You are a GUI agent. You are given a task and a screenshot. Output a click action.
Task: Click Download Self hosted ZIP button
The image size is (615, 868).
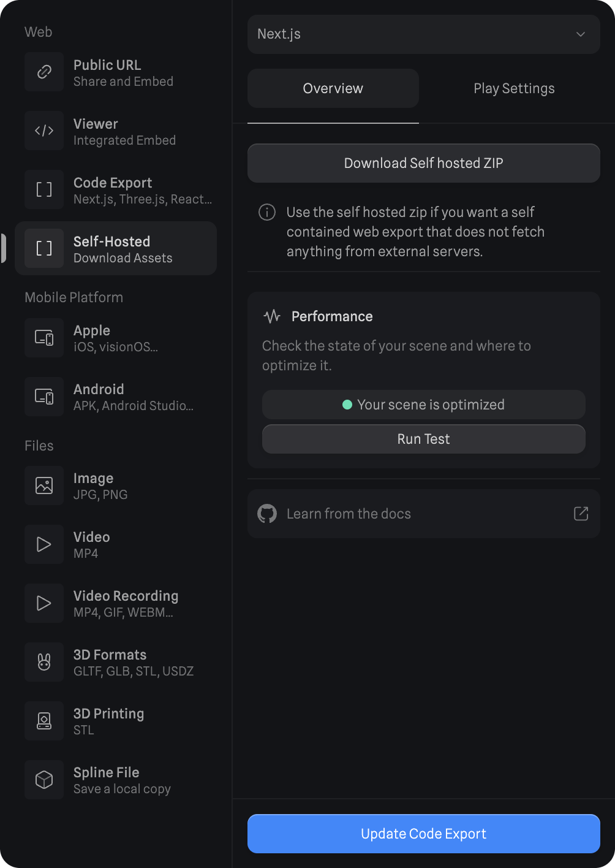coord(423,163)
